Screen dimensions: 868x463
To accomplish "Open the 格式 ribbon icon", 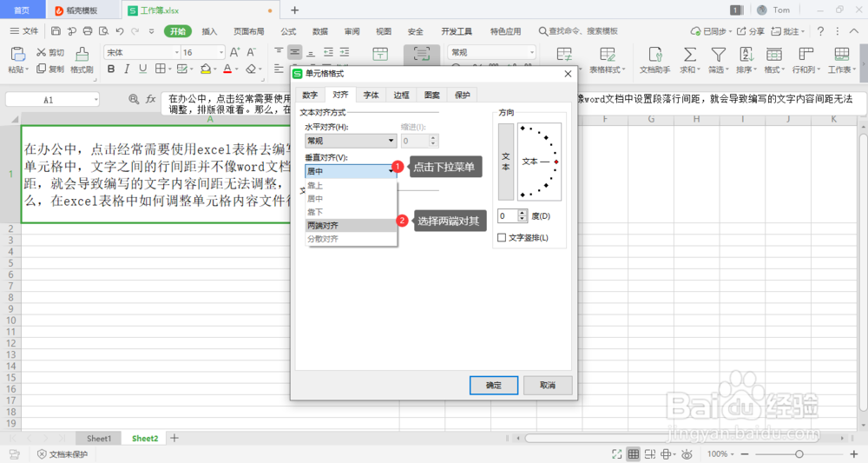I will tap(774, 60).
